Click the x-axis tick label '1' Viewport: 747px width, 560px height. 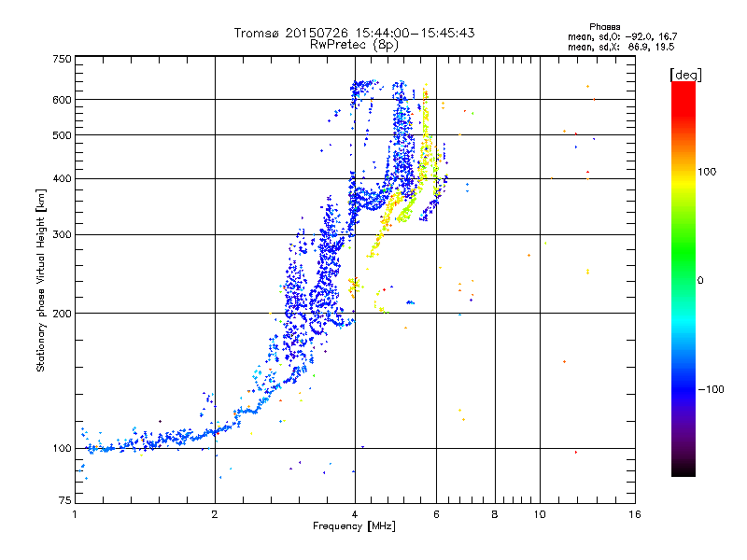tap(75, 514)
